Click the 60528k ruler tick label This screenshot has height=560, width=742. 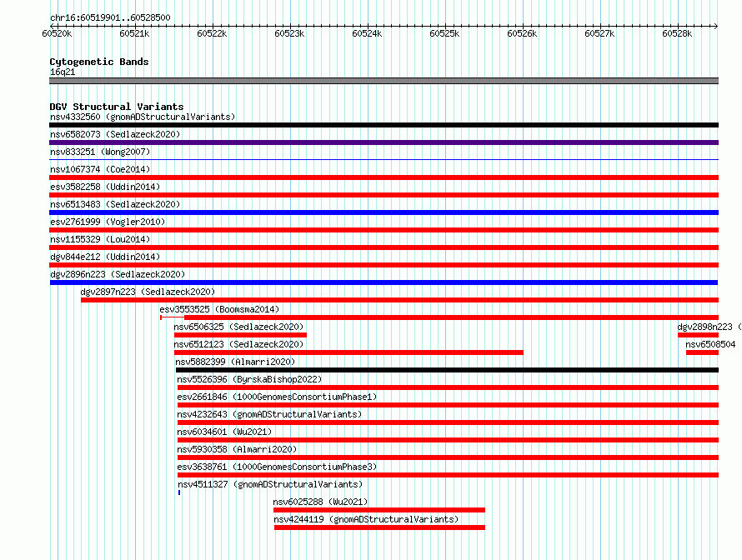[677, 33]
